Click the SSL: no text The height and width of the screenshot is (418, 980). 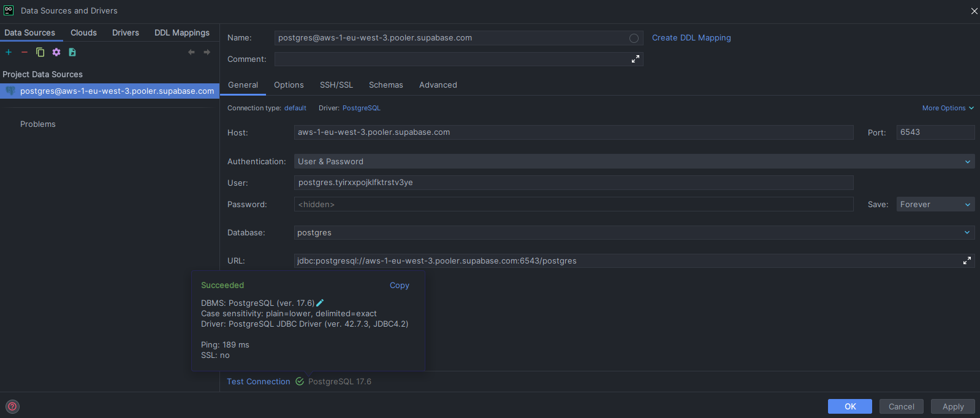(x=215, y=355)
